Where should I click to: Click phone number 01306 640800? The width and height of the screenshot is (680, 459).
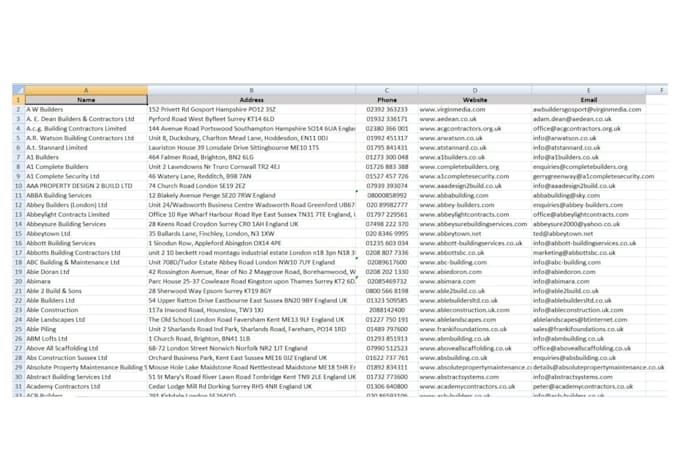coord(387,386)
